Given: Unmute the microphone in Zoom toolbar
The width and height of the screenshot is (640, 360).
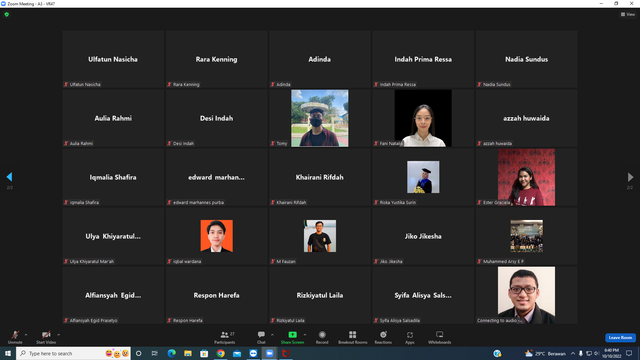Looking at the screenshot, I should pos(15,337).
